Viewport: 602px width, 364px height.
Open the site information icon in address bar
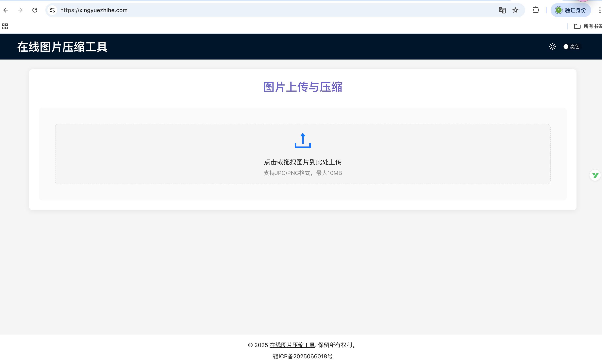coord(52,10)
